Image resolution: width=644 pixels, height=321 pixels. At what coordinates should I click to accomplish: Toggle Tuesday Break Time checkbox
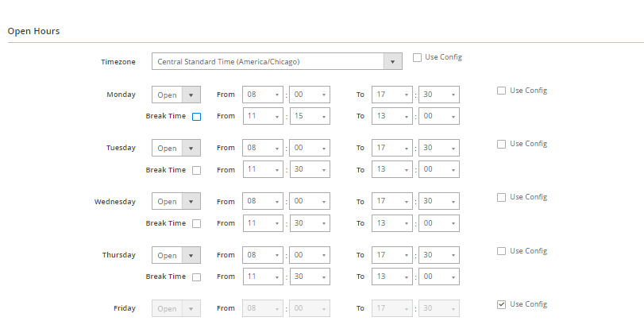197,170
